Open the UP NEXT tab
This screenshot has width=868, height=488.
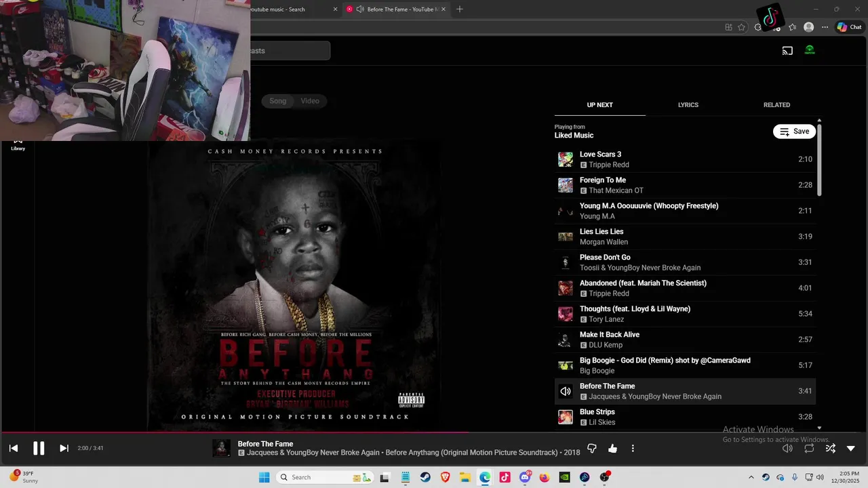tap(599, 105)
